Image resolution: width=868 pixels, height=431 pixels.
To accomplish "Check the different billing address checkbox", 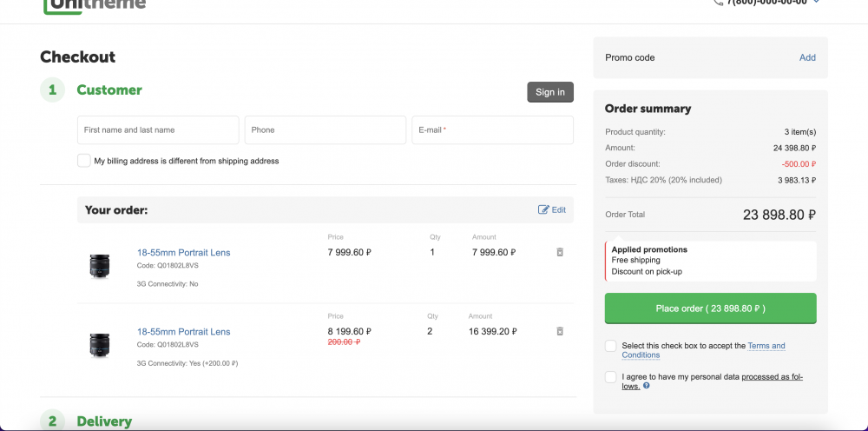I will [84, 161].
